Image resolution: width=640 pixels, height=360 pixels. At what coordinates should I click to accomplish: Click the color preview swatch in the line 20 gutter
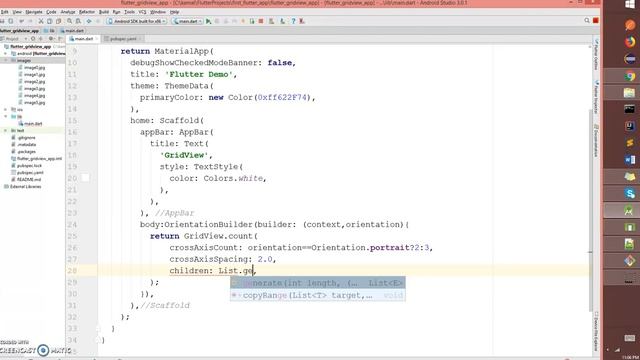tap(85, 178)
